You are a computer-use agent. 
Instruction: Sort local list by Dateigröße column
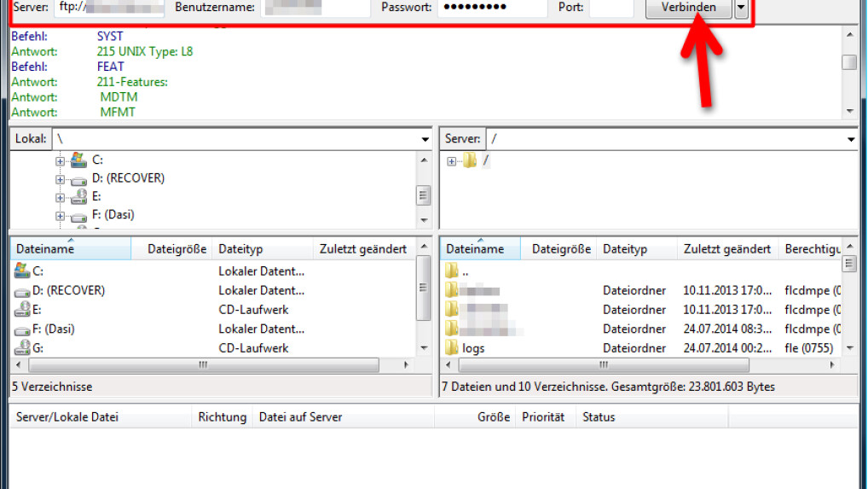171,249
